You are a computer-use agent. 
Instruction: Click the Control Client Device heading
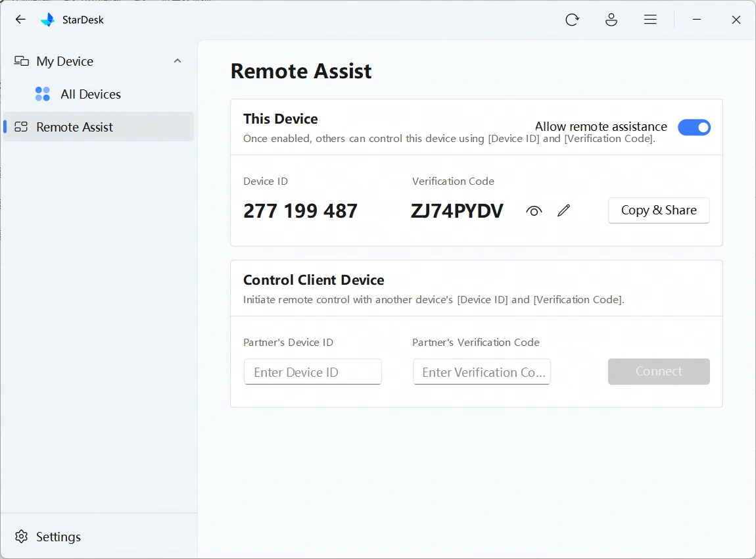click(x=314, y=279)
